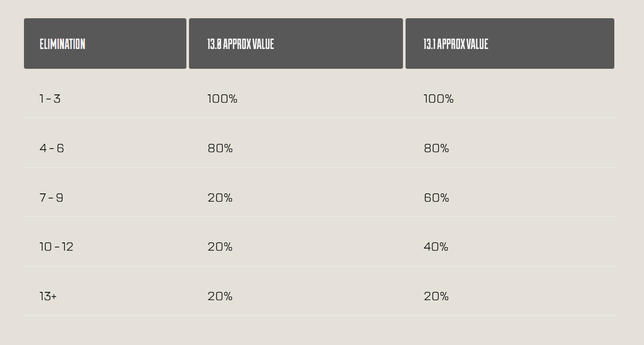The height and width of the screenshot is (345, 644).
Task: Click the divider line under the 1 - 3 row
Action: (320, 118)
